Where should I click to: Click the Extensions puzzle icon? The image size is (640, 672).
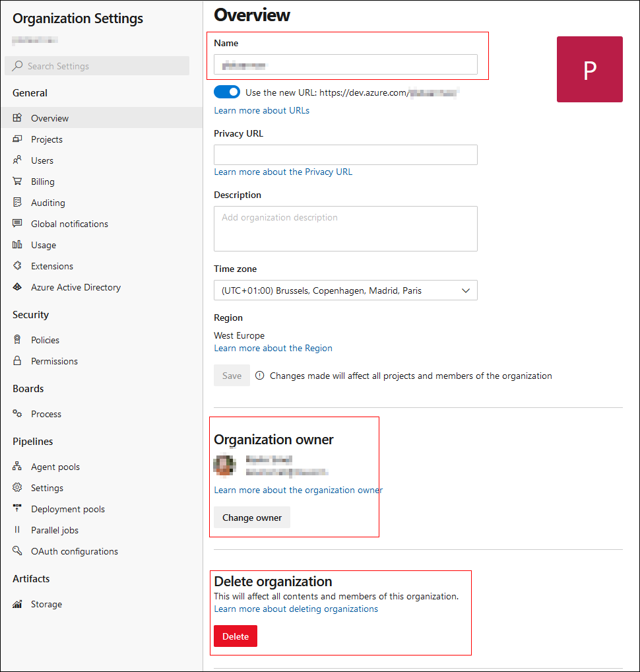click(x=17, y=266)
